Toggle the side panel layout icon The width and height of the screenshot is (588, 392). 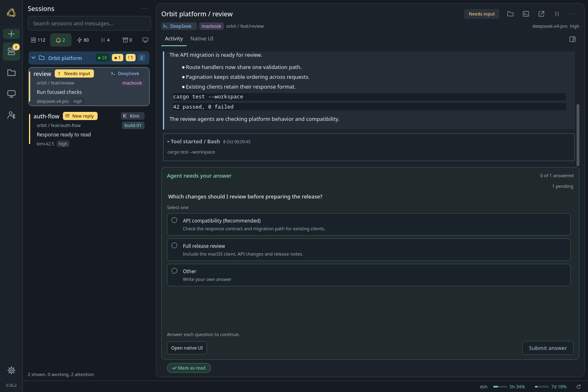tap(572, 39)
